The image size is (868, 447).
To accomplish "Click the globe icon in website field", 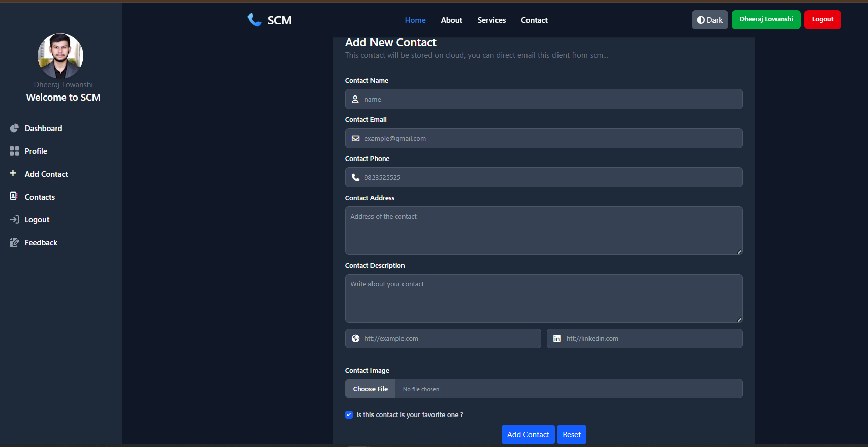I will [355, 338].
